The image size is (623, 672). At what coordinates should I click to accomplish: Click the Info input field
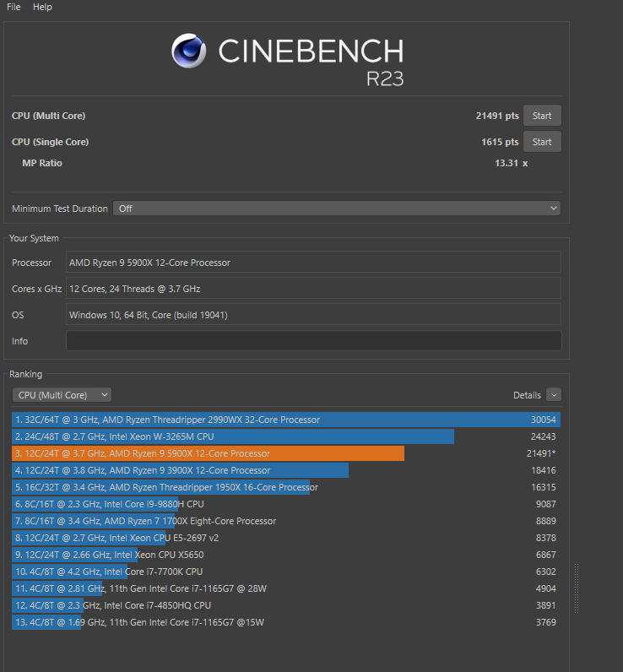click(314, 341)
